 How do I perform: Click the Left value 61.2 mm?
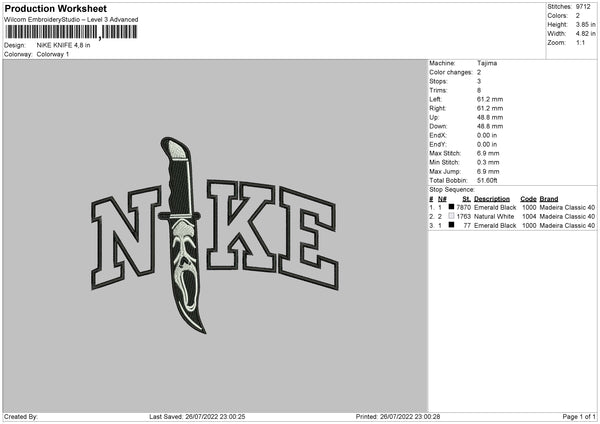(490, 99)
